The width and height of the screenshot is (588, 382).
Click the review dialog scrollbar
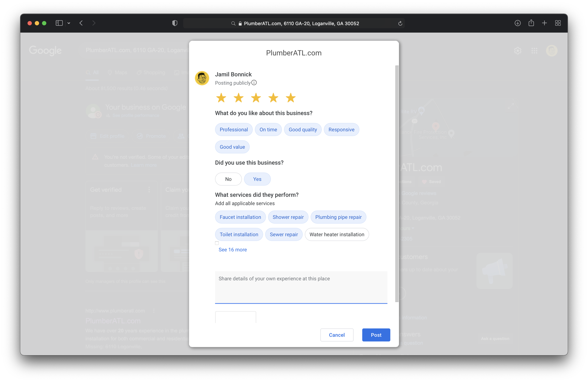click(x=397, y=183)
